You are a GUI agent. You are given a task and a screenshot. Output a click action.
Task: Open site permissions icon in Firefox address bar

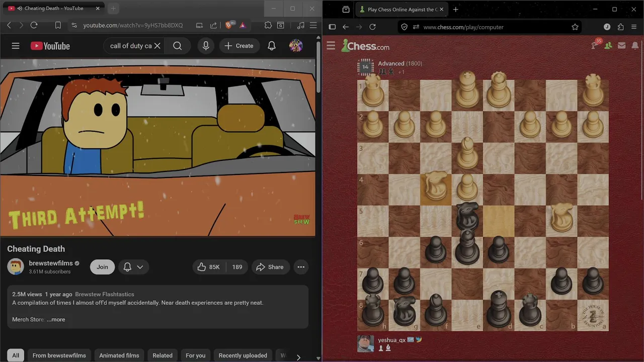click(416, 27)
